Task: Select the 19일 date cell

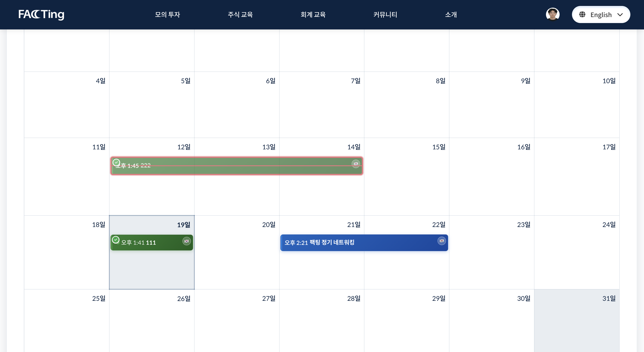Action: click(152, 270)
